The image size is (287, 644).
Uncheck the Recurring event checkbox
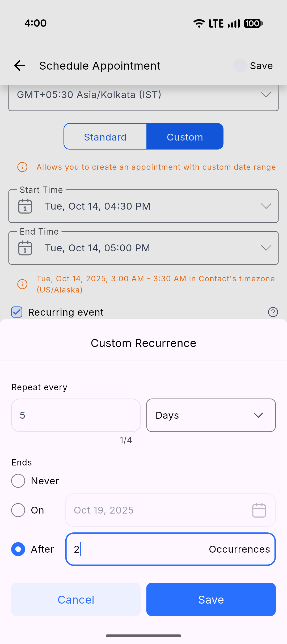(x=17, y=312)
